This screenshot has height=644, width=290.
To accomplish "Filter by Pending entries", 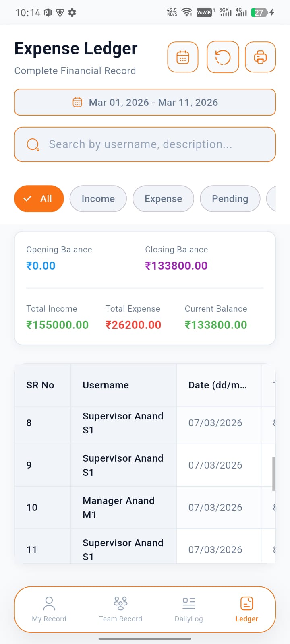I will tap(230, 199).
